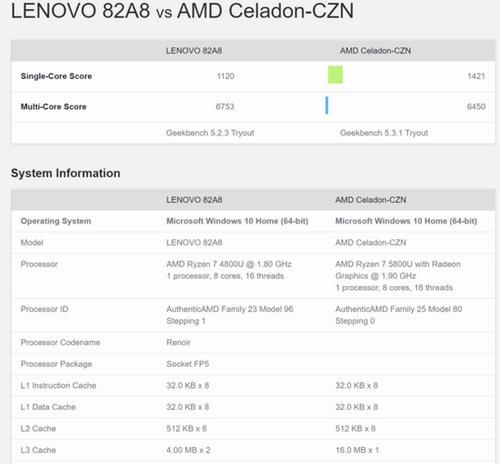Click the LENOVO 82A8 vs AMD page title
Image resolution: width=500 pixels, height=464 pixels.
[x=182, y=11]
